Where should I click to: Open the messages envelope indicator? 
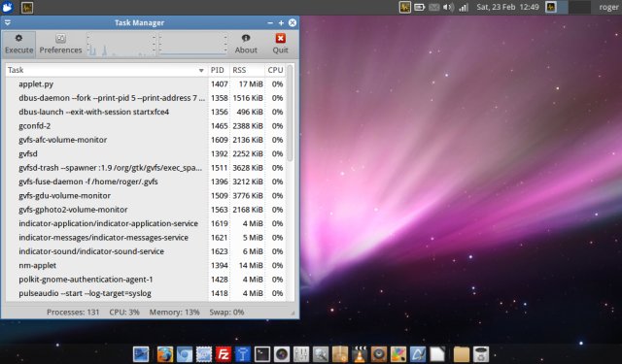pyautogui.click(x=434, y=7)
